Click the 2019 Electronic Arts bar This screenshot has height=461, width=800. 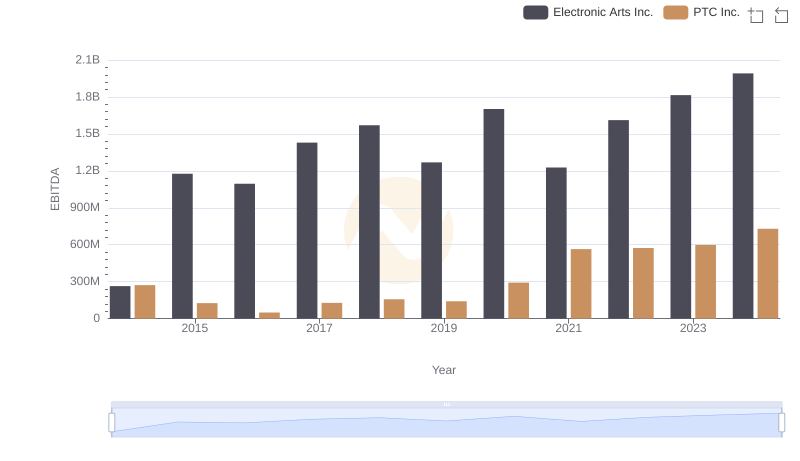(432, 241)
